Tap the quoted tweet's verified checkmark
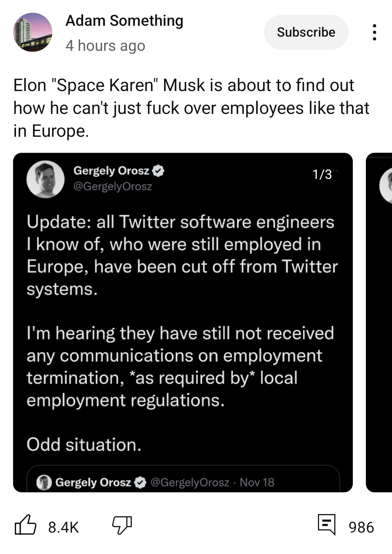The width and height of the screenshot is (392, 554). click(140, 483)
